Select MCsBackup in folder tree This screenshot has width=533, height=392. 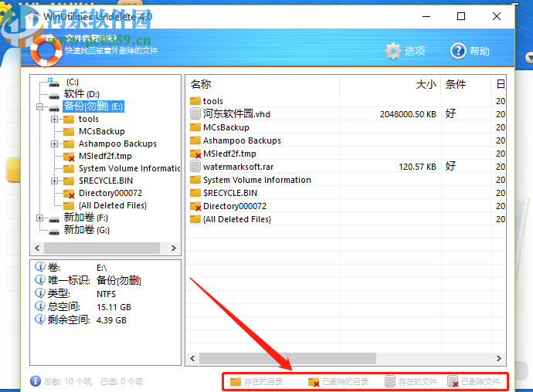pos(102,131)
